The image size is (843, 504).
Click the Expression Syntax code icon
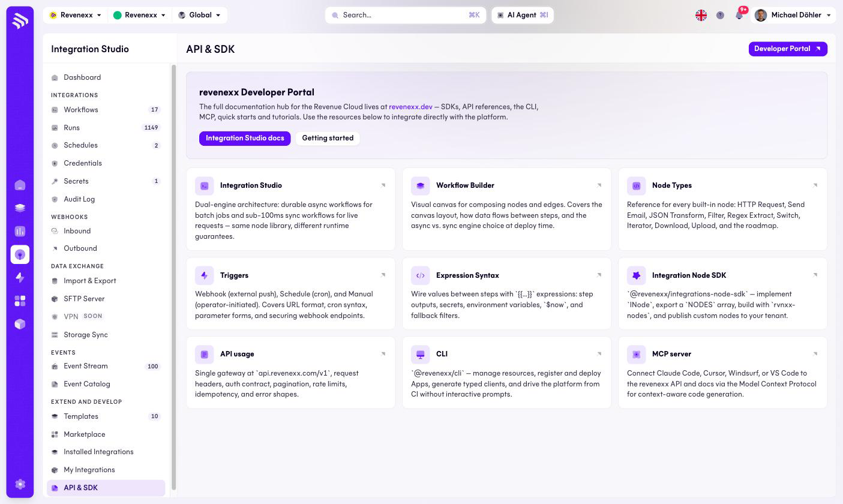click(x=421, y=275)
